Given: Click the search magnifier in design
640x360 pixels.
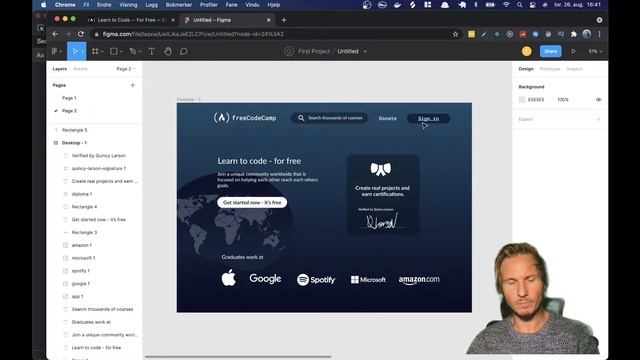Looking at the screenshot, I should (301, 118).
